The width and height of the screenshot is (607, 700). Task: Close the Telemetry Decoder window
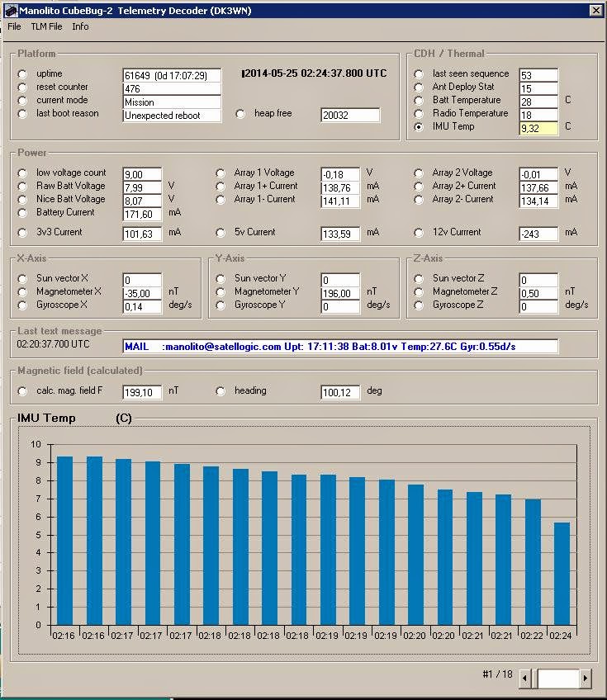pyautogui.click(x=595, y=10)
